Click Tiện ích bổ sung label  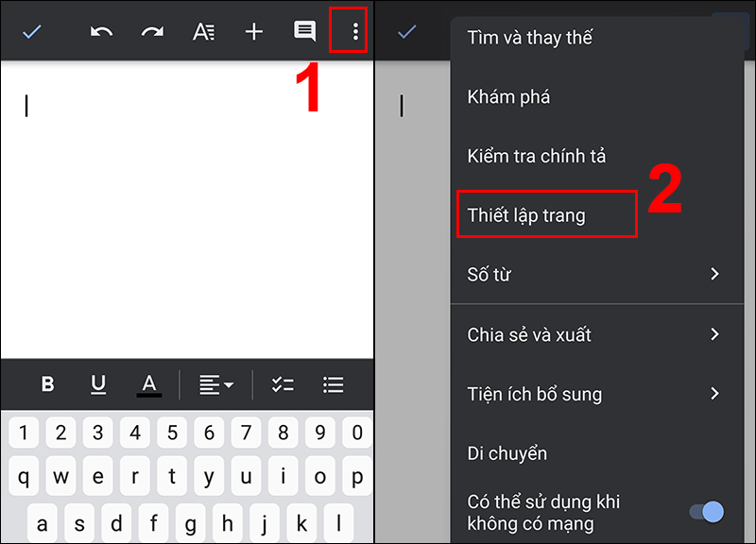tap(534, 394)
